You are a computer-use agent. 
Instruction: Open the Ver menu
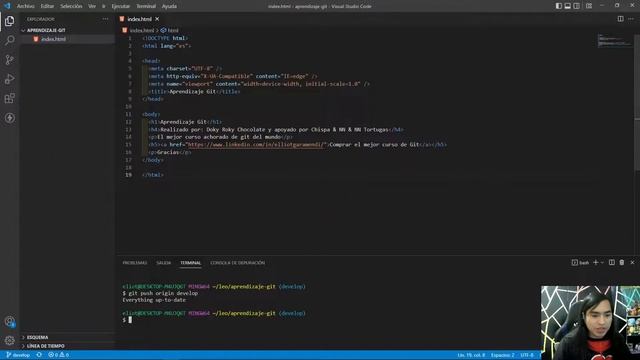[92, 6]
